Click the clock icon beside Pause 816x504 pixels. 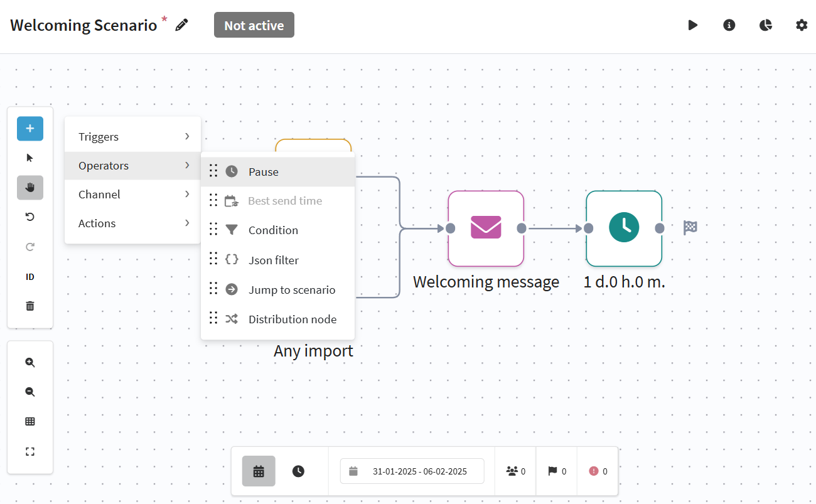[x=232, y=171]
